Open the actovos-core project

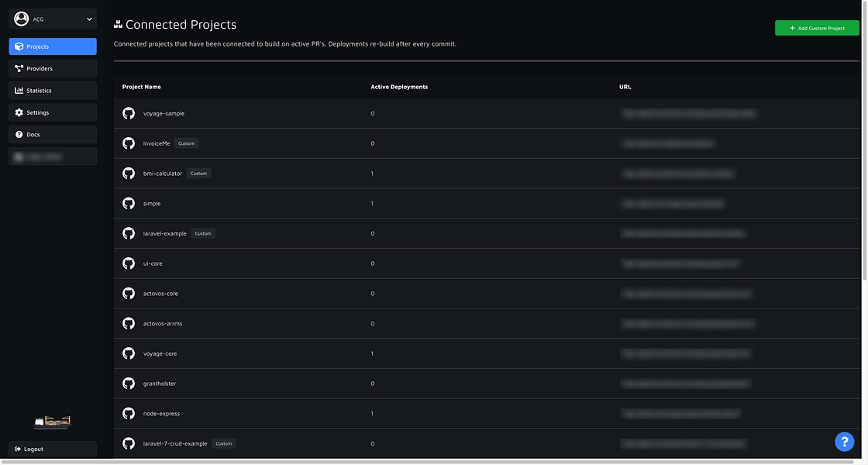[160, 294]
